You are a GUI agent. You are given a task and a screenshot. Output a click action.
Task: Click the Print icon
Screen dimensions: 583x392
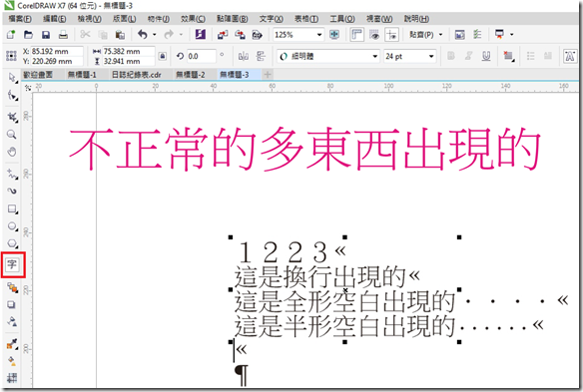pos(63,35)
